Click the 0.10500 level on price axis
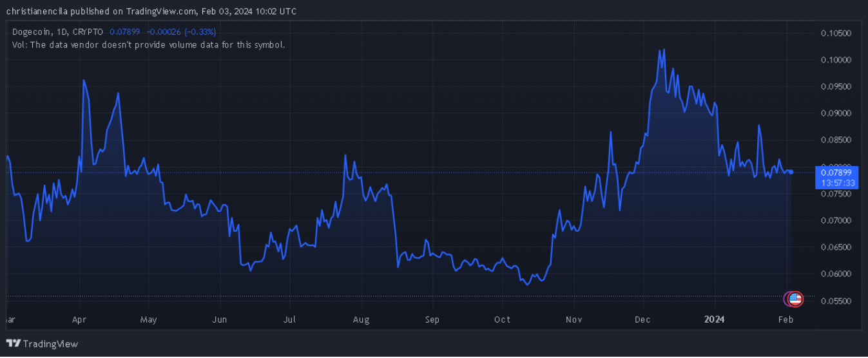Screen dimensions: 868x358 pyautogui.click(x=835, y=33)
